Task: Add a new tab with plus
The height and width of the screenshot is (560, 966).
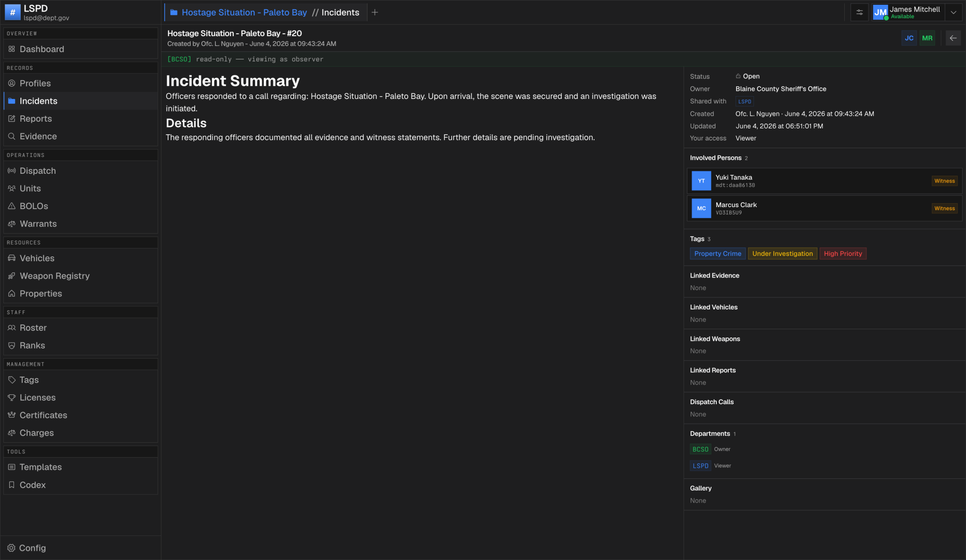Action: click(375, 13)
